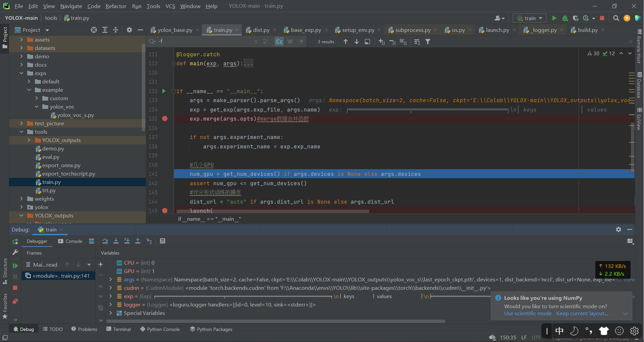Open the IME settings gear in tray
The image size is (644, 342).
(634, 331)
